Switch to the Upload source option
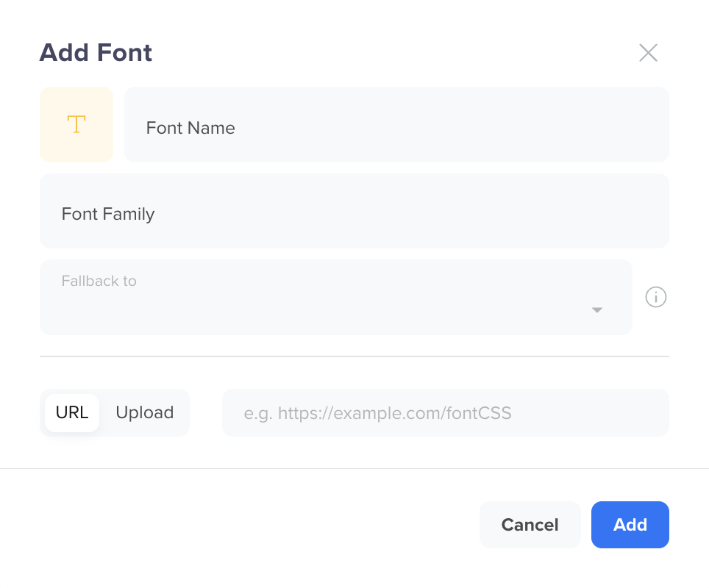This screenshot has width=709, height=588. 145,412
